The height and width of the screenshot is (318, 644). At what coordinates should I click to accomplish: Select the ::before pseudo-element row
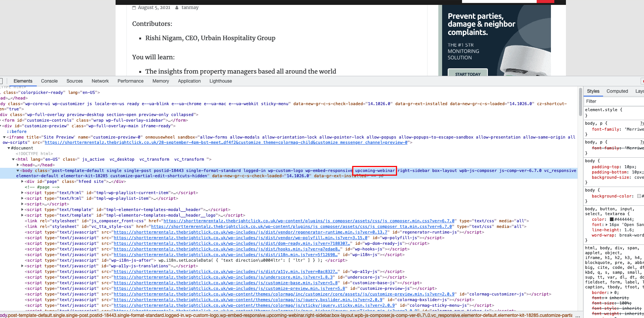[17, 132]
